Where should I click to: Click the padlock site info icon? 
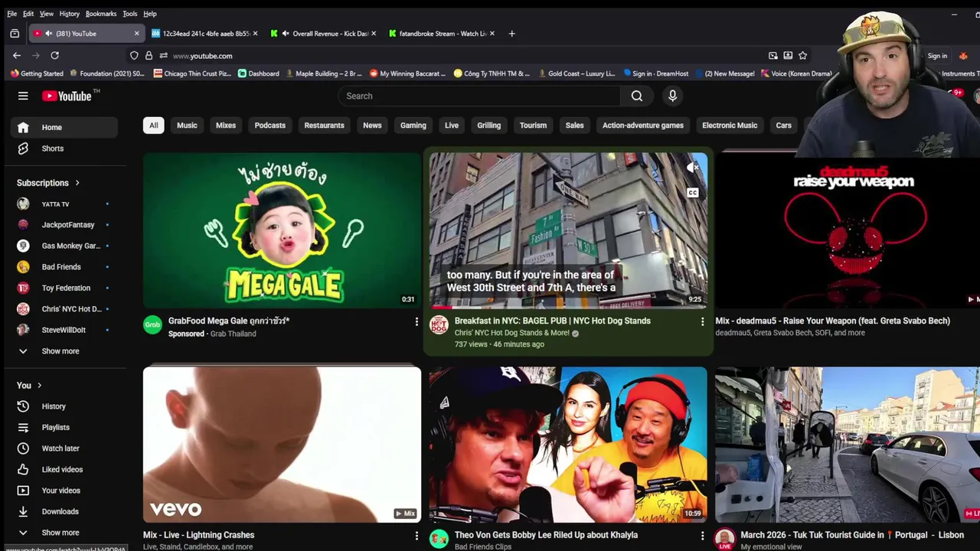coord(149,56)
